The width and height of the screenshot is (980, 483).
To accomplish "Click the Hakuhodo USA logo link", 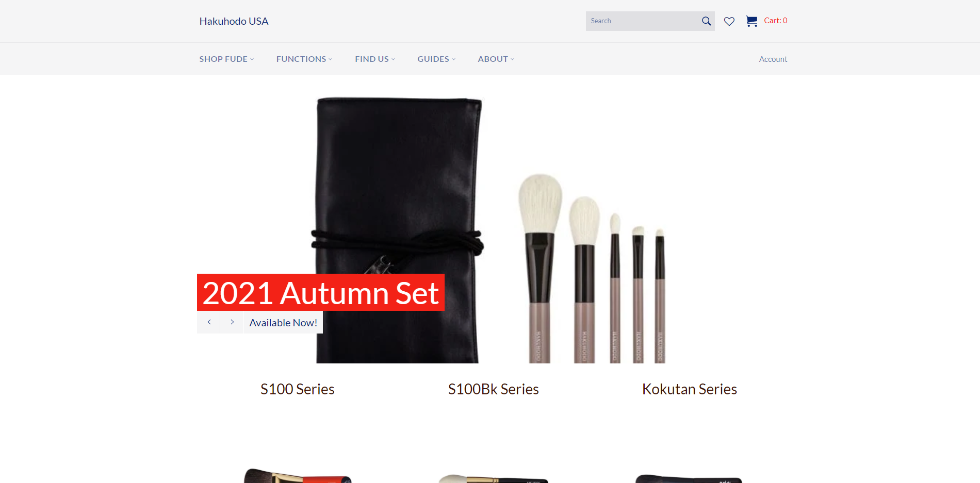I will coord(234,21).
